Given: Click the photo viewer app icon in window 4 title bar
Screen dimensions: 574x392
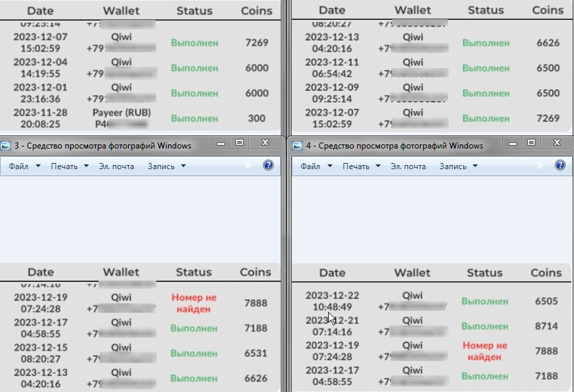Looking at the screenshot, I should pos(297,146).
